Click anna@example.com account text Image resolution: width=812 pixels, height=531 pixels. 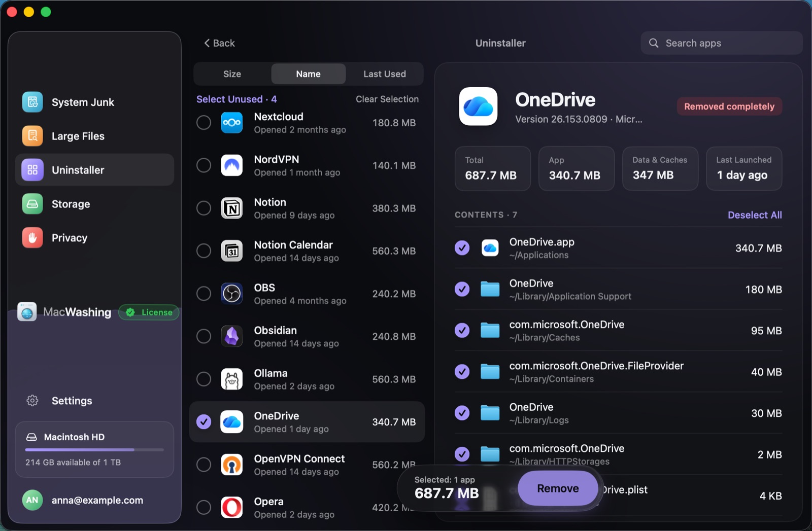click(x=97, y=501)
